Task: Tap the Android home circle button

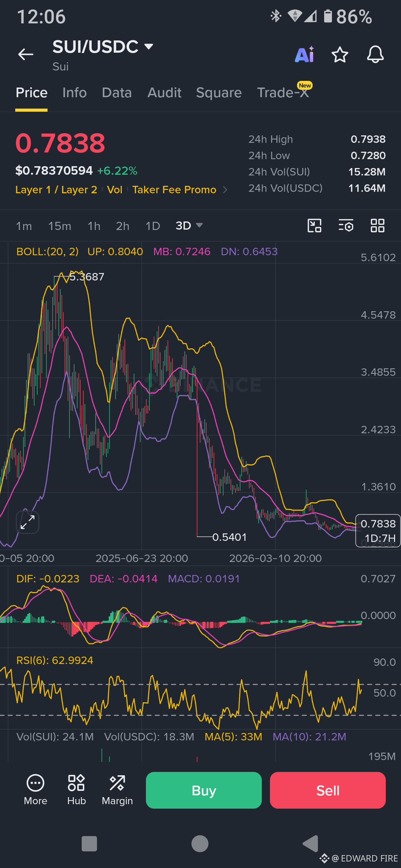Action: 200,844
